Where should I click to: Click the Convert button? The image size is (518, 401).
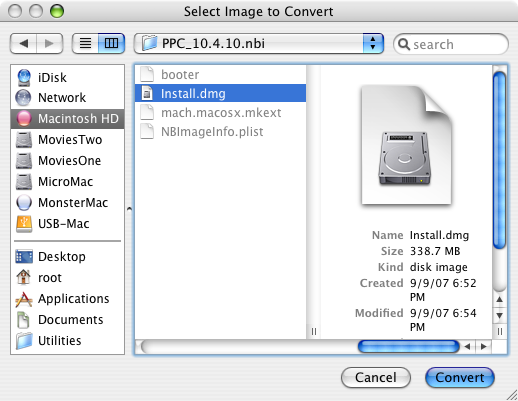click(460, 377)
